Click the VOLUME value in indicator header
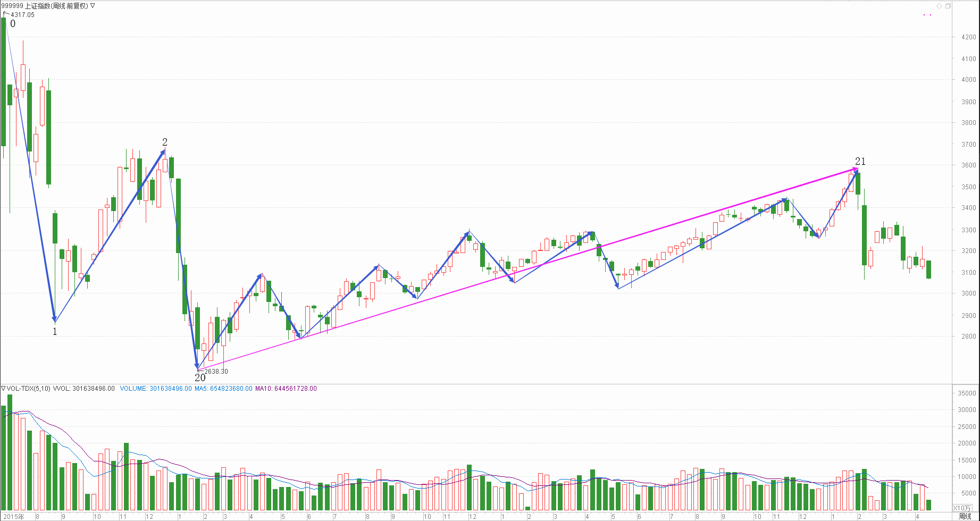Image resolution: width=980 pixels, height=521 pixels. point(156,389)
